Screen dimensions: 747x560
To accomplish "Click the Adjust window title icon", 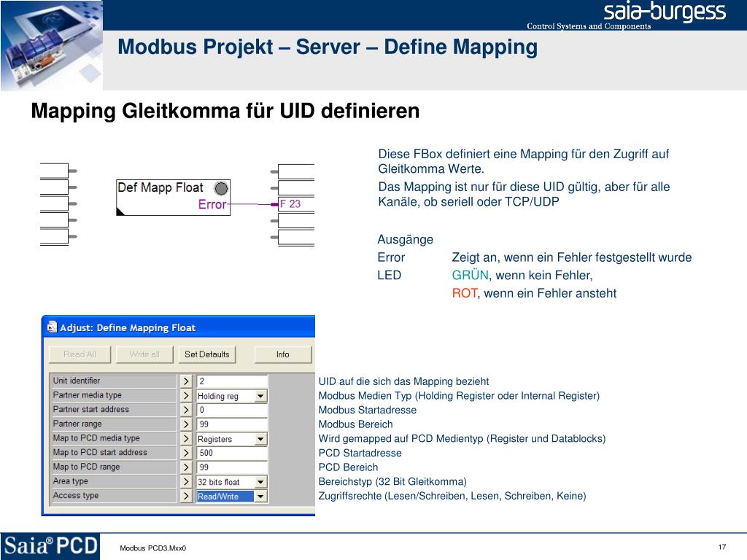I will click(52, 327).
